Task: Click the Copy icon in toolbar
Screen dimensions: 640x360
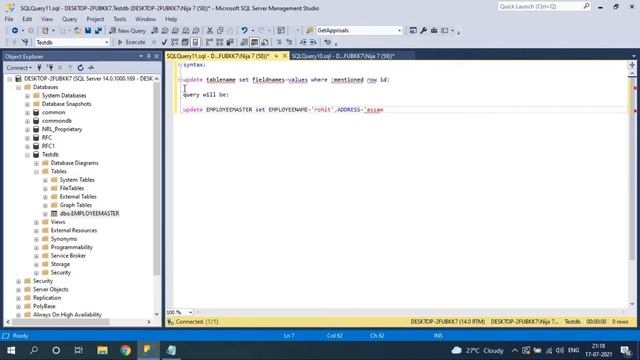Action: click(x=220, y=31)
